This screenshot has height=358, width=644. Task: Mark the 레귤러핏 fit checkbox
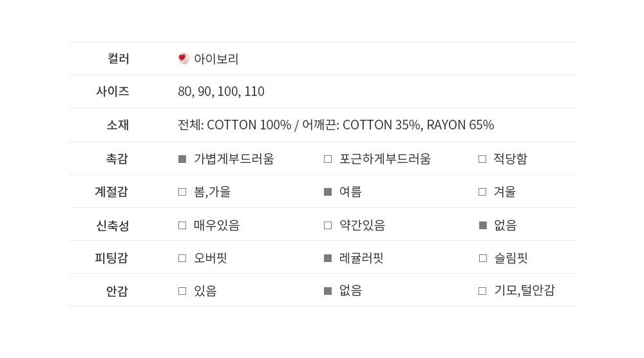pyautogui.click(x=328, y=258)
